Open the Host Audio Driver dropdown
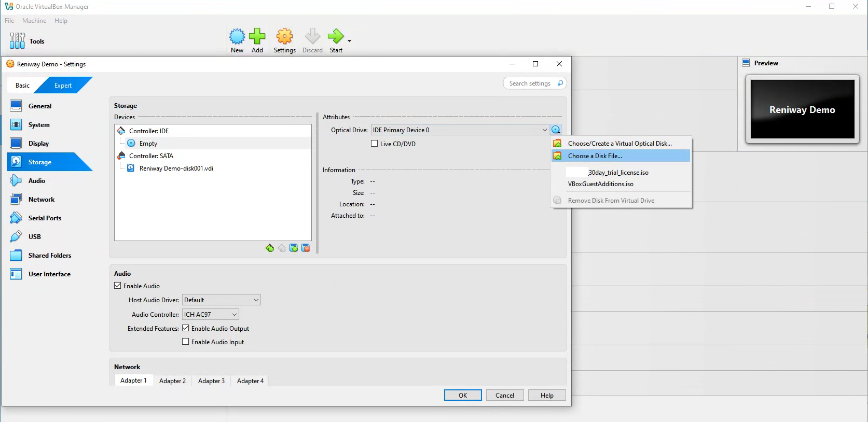 point(221,300)
